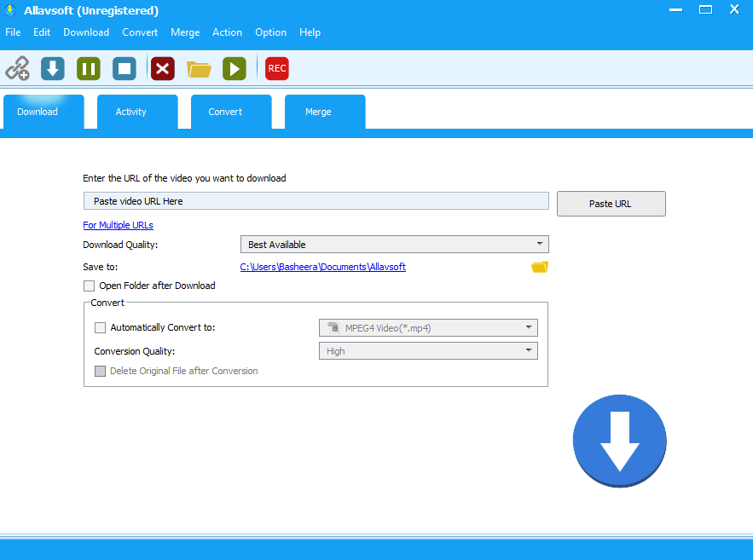Open the Action menu
The height and width of the screenshot is (560, 753).
227,32
